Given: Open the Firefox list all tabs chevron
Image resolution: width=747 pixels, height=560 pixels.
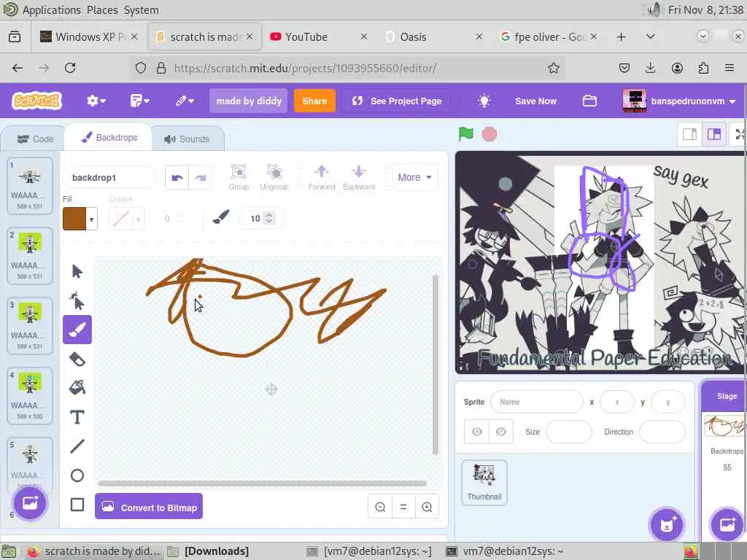Looking at the screenshot, I should (x=650, y=36).
